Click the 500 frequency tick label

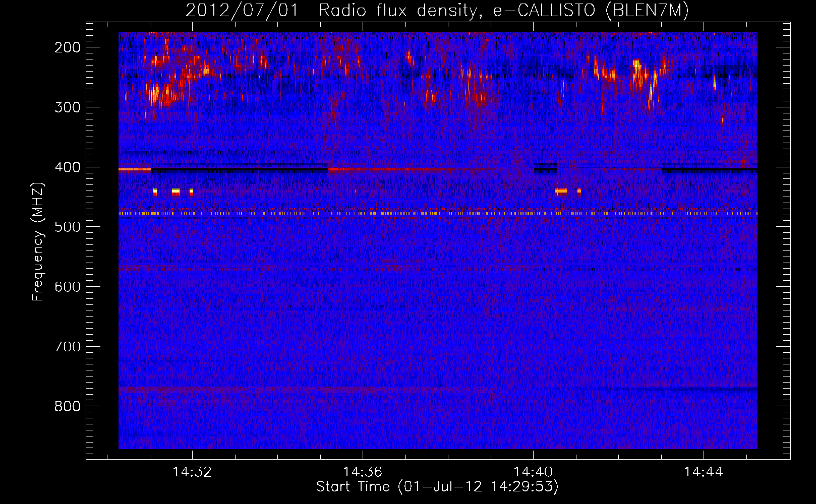(x=68, y=226)
